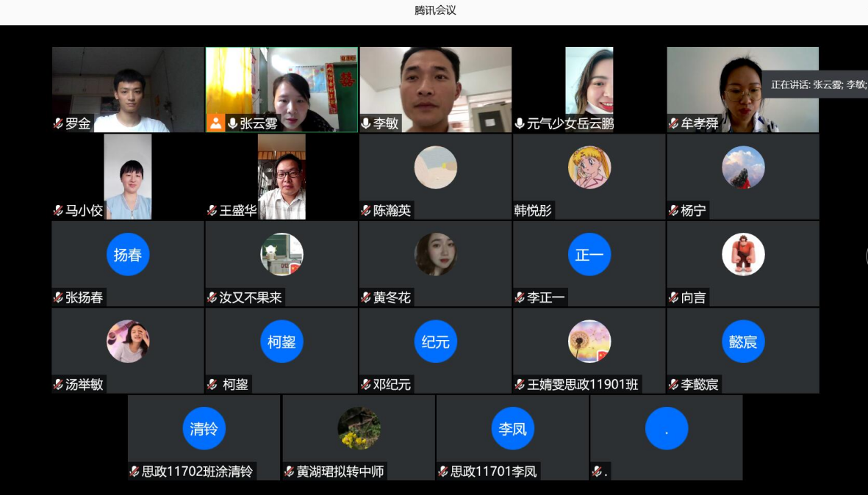Unmute participant 马小佼
The image size is (868, 495).
point(58,210)
